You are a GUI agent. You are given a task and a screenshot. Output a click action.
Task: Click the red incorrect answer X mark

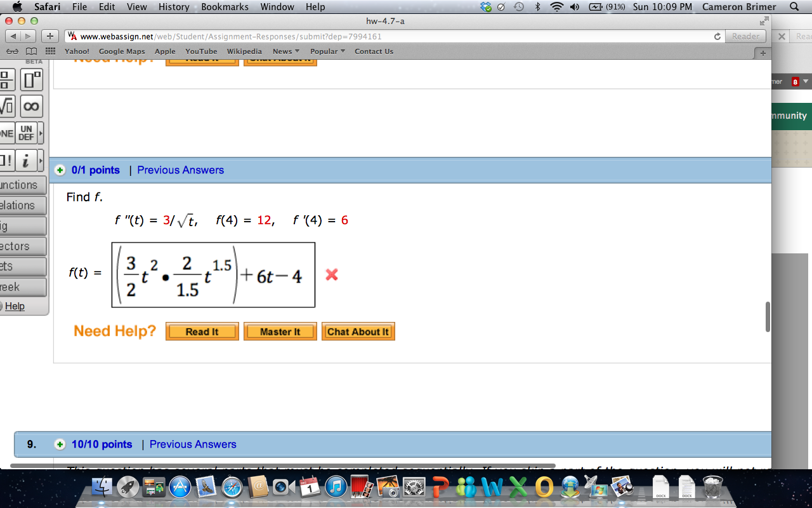331,274
